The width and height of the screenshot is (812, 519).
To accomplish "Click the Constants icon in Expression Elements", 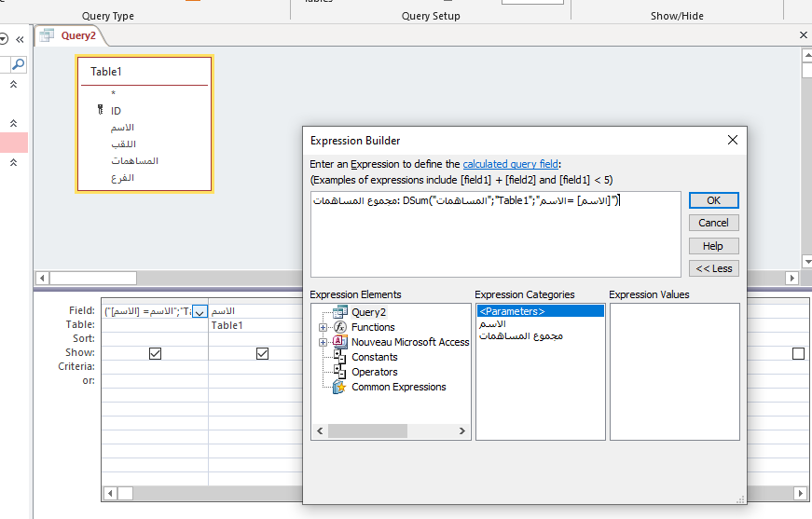I will (x=339, y=357).
